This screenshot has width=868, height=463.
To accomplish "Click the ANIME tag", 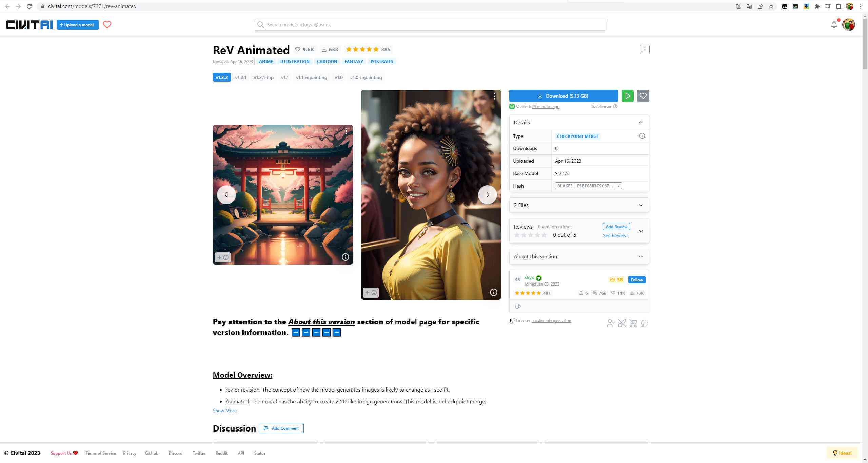I will (x=266, y=61).
